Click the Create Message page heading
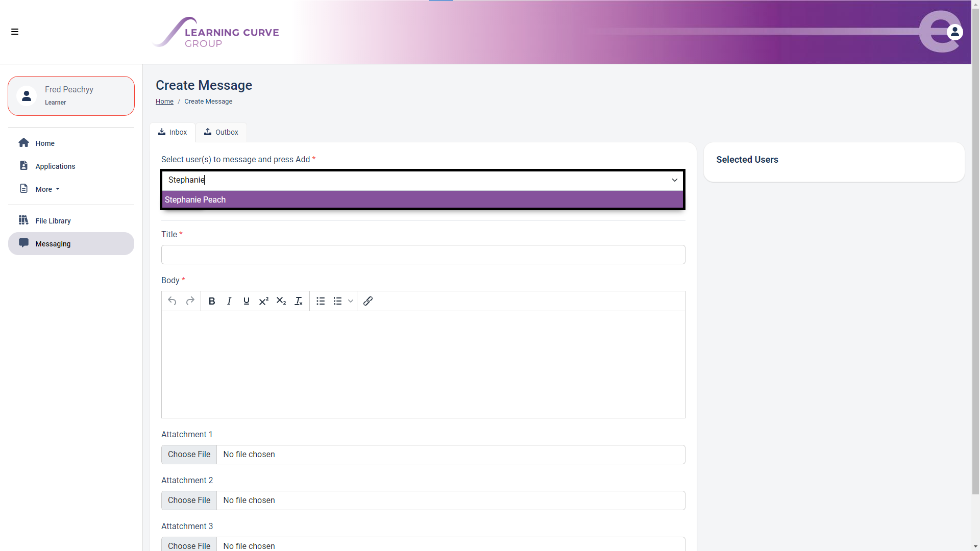 point(204,85)
